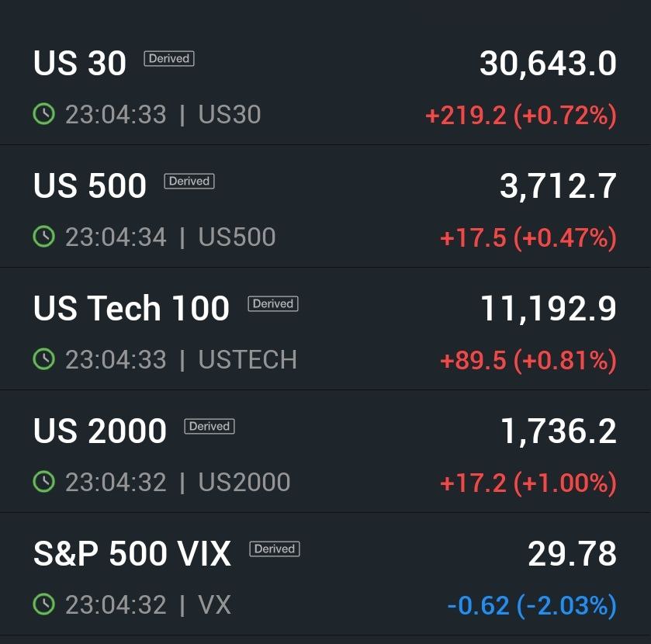This screenshot has width=651, height=644.
Task: Click the 11,192.9 price quote
Action: coord(548,309)
